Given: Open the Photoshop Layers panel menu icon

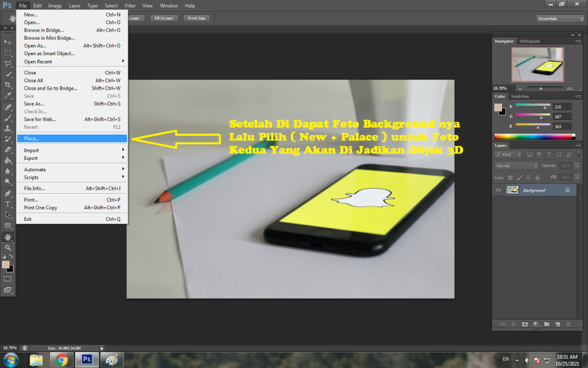Looking at the screenshot, I should pos(579,145).
